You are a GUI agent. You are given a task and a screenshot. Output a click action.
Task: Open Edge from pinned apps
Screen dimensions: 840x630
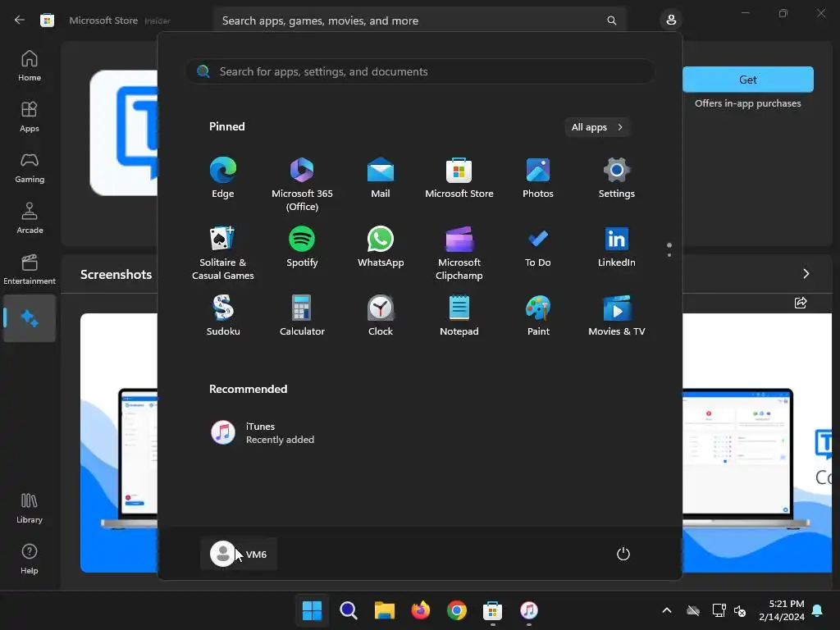[x=223, y=178]
